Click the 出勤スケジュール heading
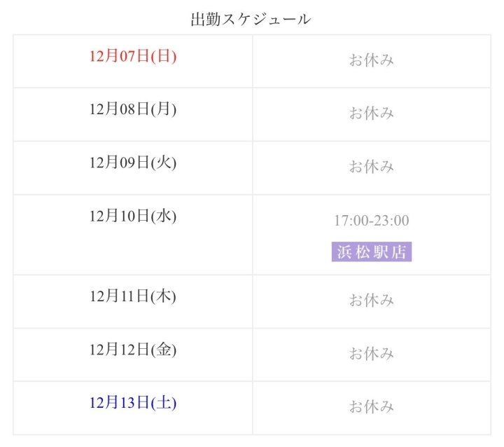504x447 pixels. coord(251,20)
